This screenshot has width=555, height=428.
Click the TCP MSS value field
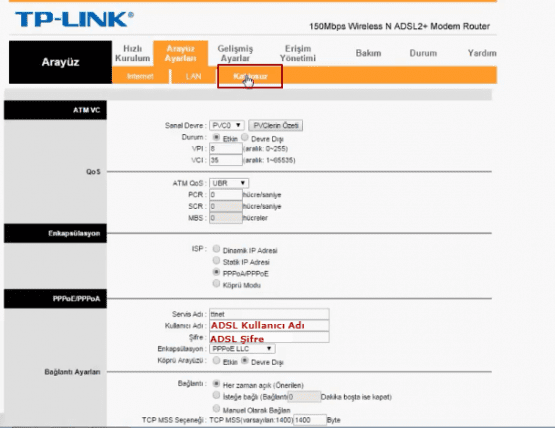click(310, 420)
